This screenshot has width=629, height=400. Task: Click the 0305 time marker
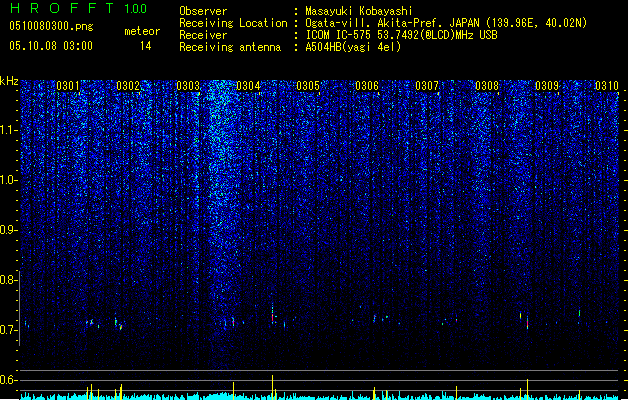coord(308,86)
